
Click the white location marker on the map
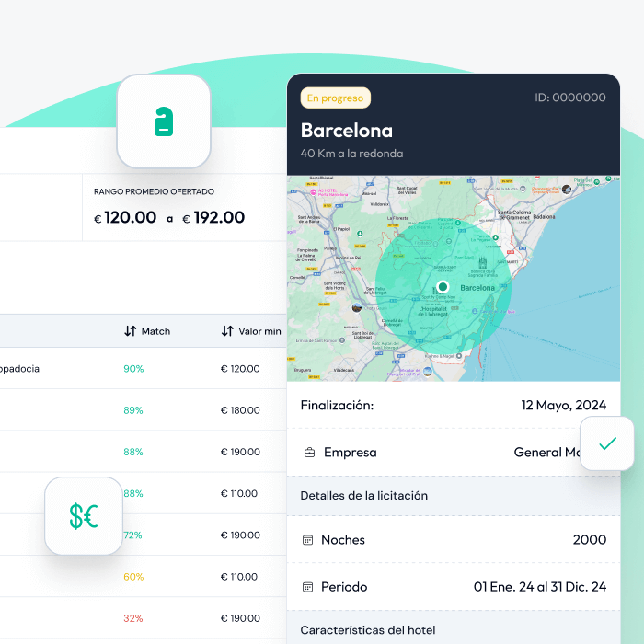443,287
